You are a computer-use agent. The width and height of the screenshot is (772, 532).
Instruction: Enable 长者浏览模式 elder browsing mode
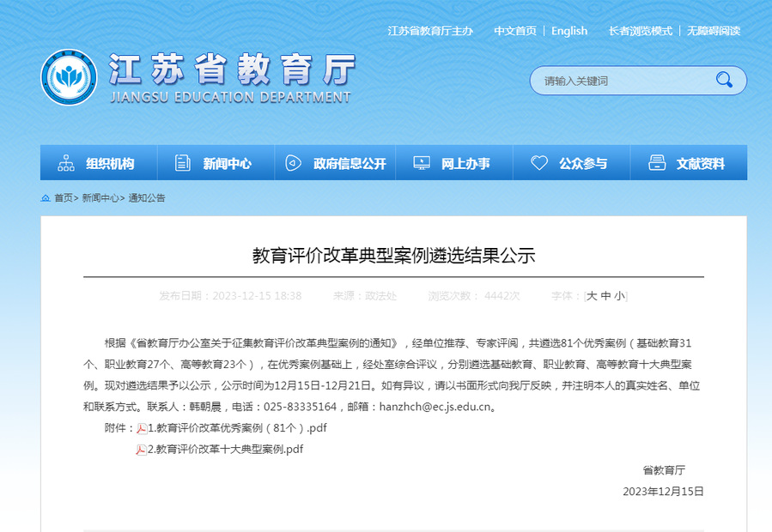640,31
